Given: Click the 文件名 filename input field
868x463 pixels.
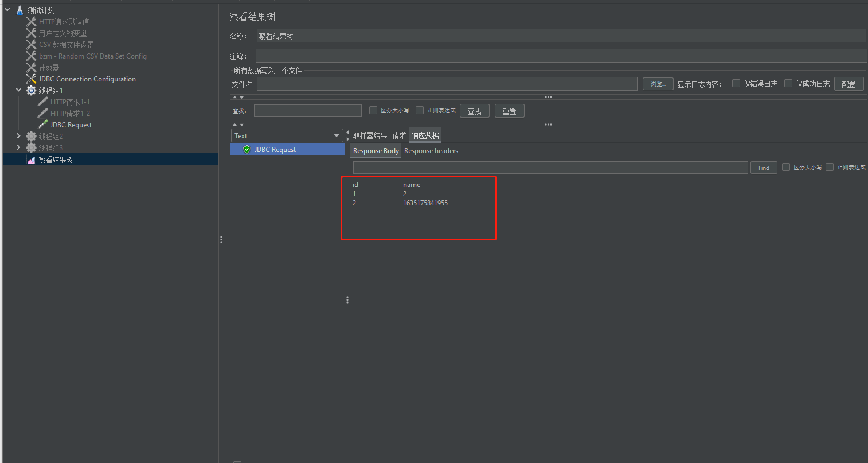Looking at the screenshot, I should tap(447, 84).
